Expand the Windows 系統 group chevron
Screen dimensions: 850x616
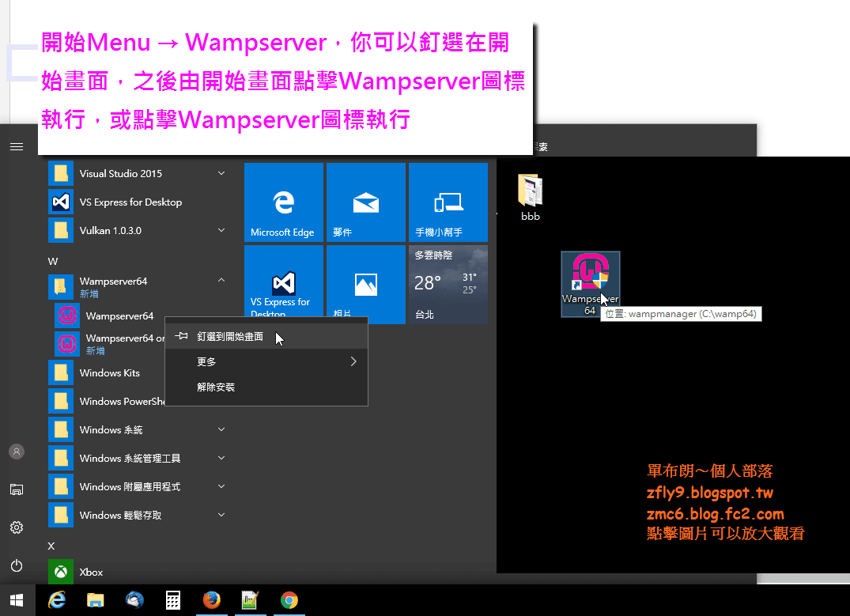pyautogui.click(x=221, y=429)
